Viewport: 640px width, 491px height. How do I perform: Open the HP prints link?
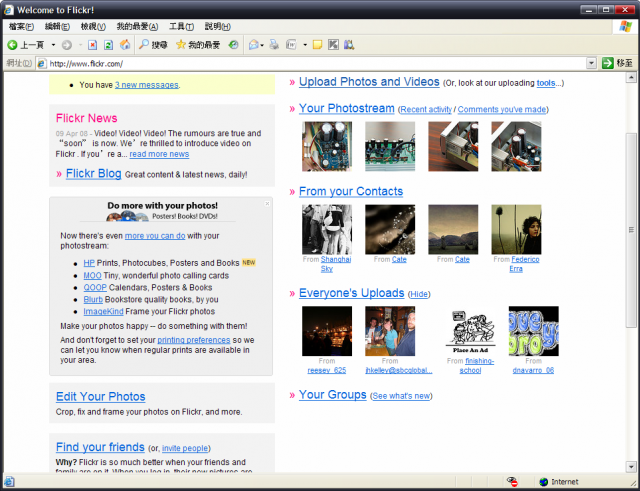89,263
